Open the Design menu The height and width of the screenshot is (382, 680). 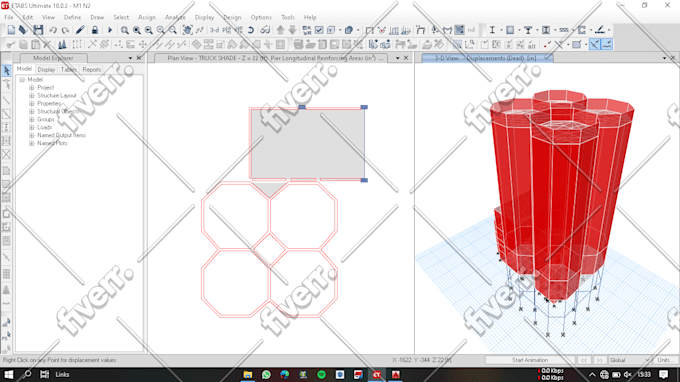tap(232, 17)
